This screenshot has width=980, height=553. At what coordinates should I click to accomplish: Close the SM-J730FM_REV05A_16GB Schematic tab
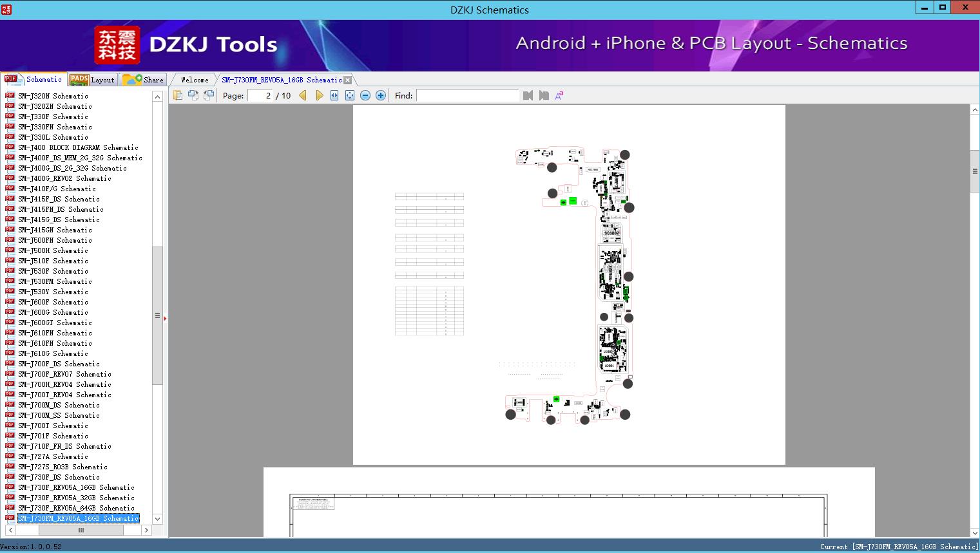(x=348, y=80)
